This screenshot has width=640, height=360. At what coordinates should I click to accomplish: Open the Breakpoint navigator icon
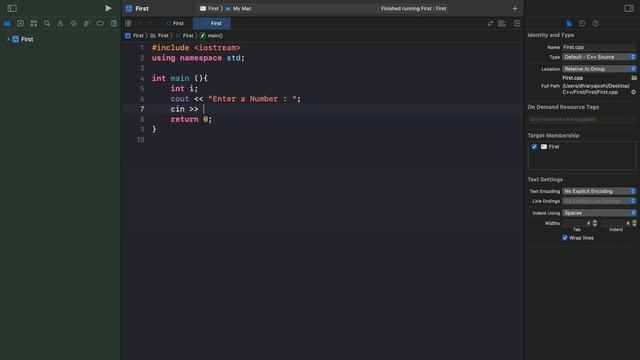coord(100,24)
